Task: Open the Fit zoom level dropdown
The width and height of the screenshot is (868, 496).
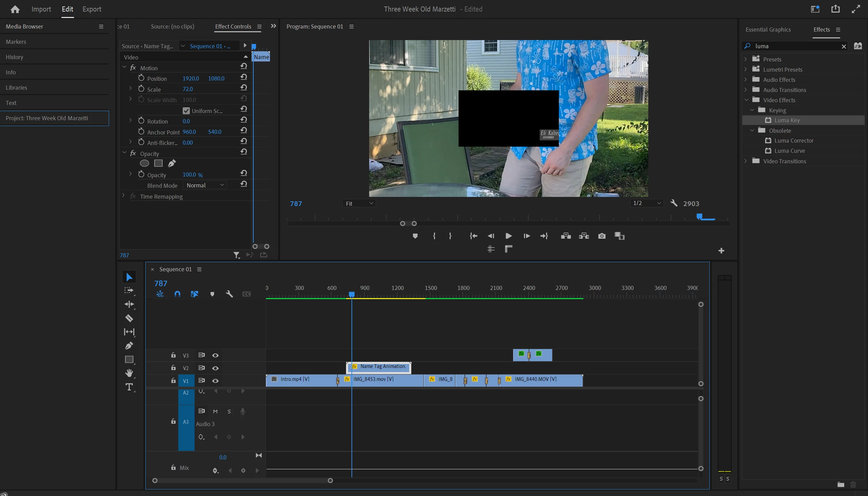Action: coord(359,203)
